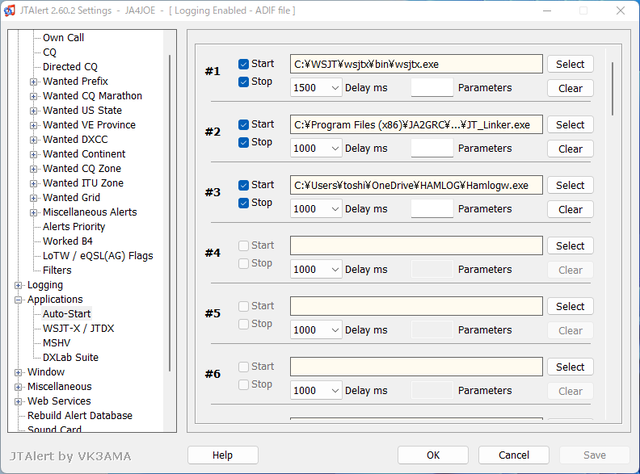The height and width of the screenshot is (474, 640).
Task: Check Stop for application #5
Action: coord(244,324)
